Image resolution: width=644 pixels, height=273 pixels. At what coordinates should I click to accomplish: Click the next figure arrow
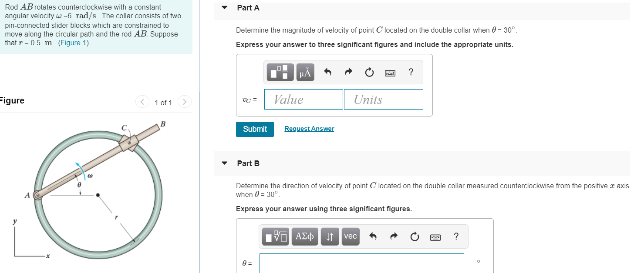click(x=184, y=102)
